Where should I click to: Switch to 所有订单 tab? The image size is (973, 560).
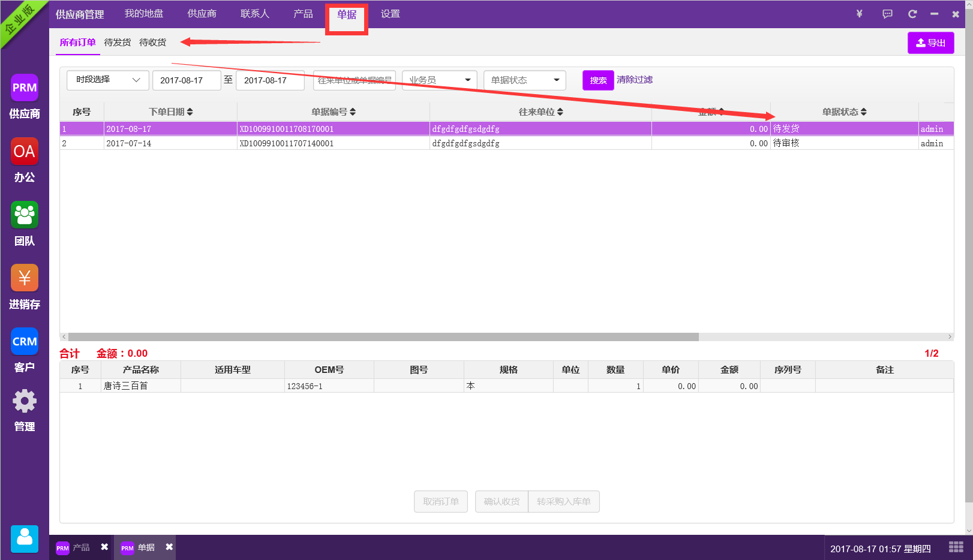(x=78, y=43)
